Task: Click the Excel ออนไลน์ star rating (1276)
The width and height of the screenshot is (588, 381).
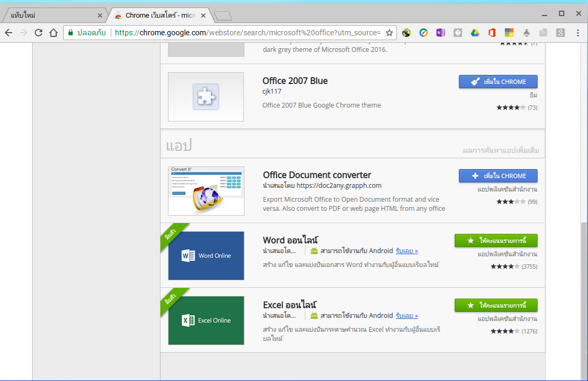Action: tap(505, 331)
